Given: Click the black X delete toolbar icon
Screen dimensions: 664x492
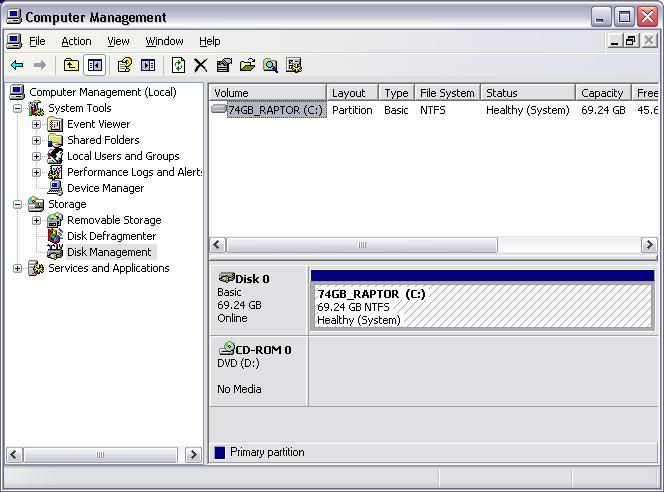Looking at the screenshot, I should [x=201, y=66].
